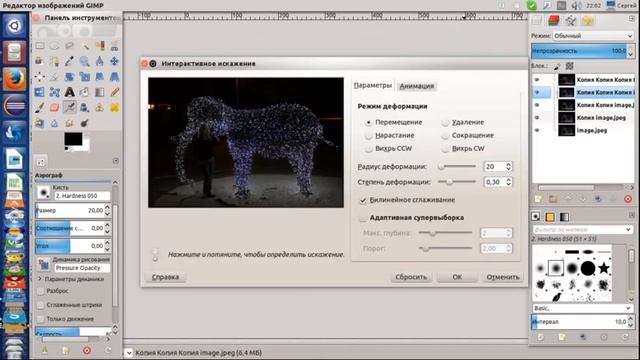Select the Dodge/Burn tool
640x360 pixels.
pos(84,123)
